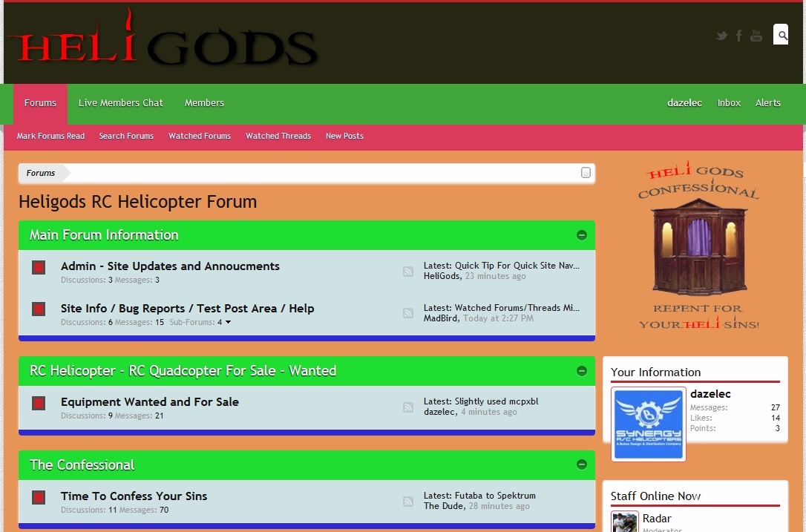
Task: Open latest thread Futaba to Spektrum
Action: (x=495, y=496)
